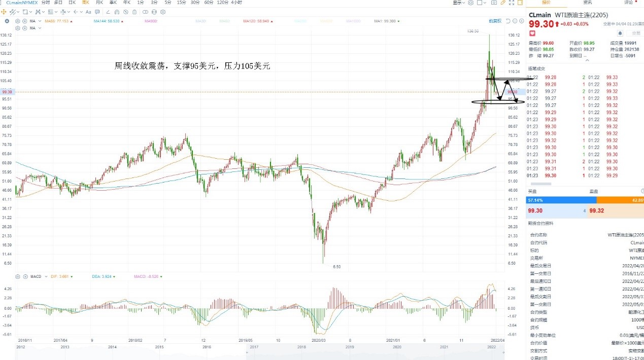
Task: Select the comment bubble note tool
Action: pos(97,12)
